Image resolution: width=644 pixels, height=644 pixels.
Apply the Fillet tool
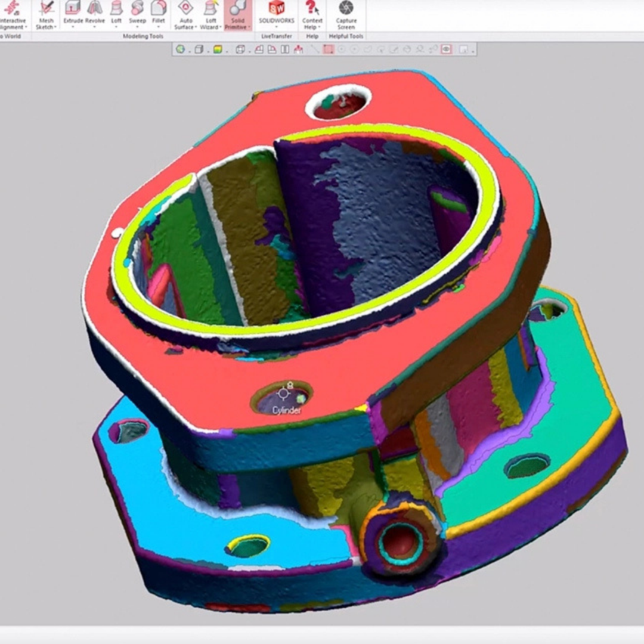158,11
